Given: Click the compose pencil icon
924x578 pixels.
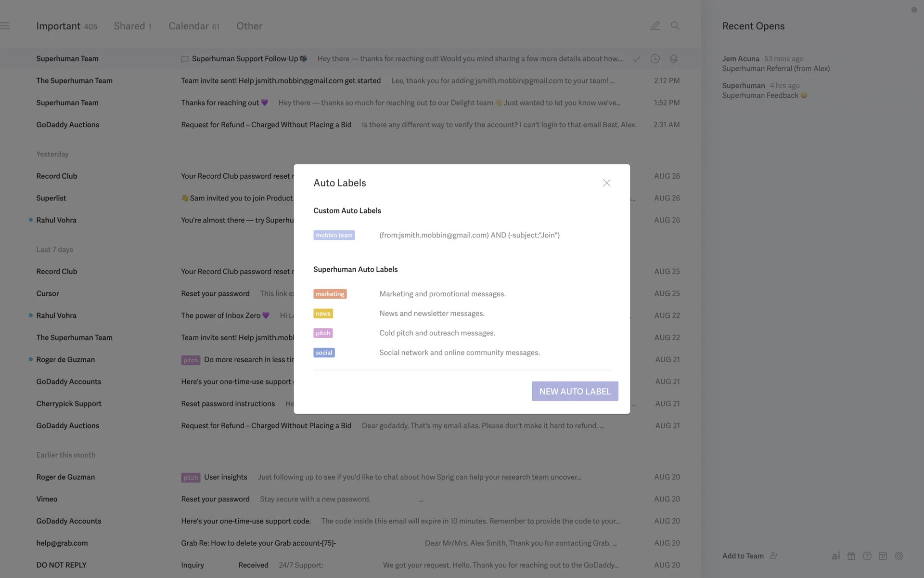Looking at the screenshot, I should (x=655, y=26).
